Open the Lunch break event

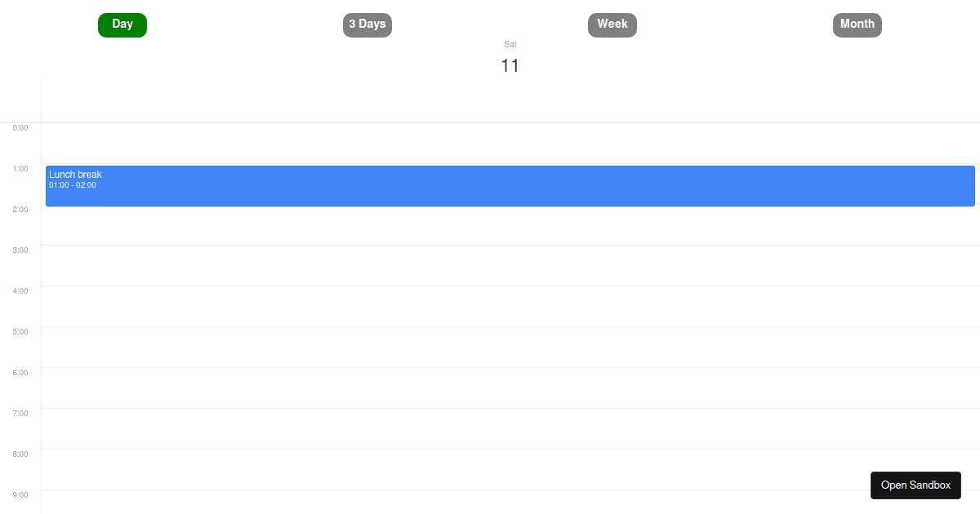510,186
